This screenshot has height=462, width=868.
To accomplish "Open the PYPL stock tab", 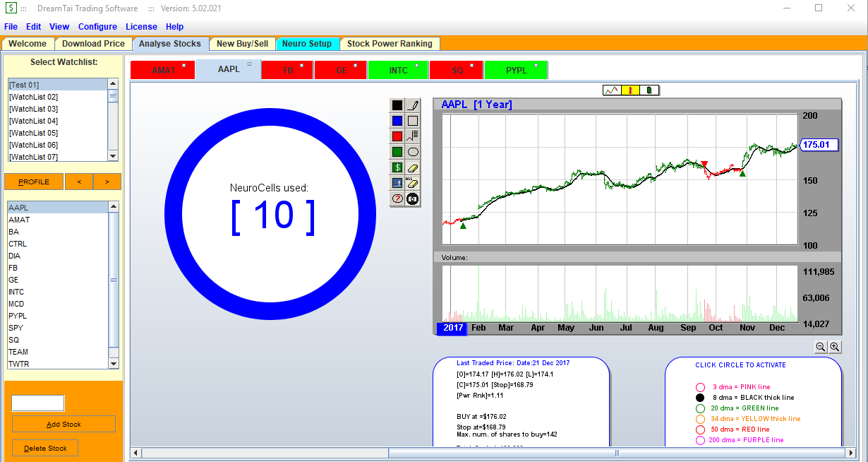I will tap(517, 71).
